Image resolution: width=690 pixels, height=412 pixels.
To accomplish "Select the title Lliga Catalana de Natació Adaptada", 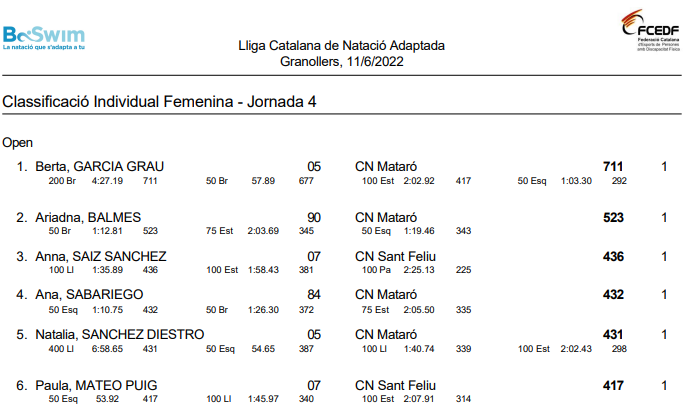I will pos(341,45).
